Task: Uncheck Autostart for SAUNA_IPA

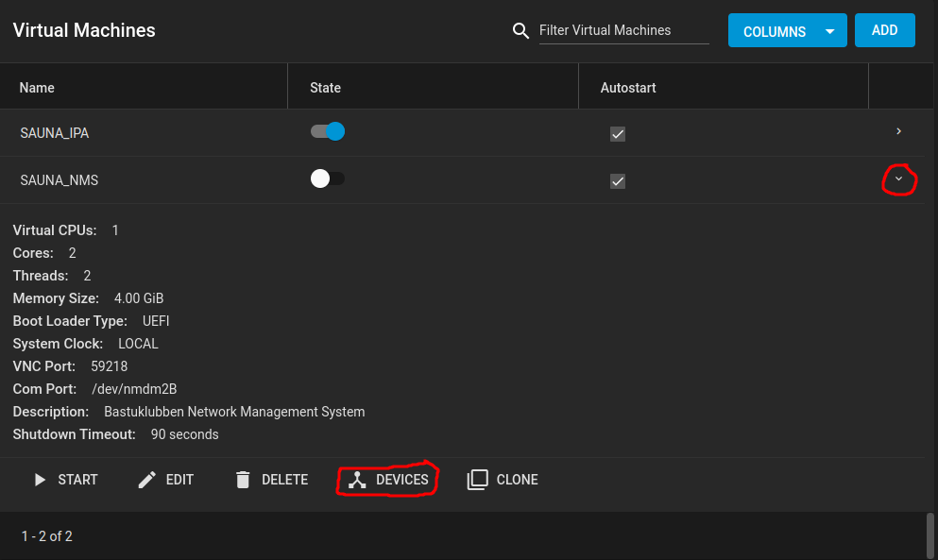Action: pos(618,134)
